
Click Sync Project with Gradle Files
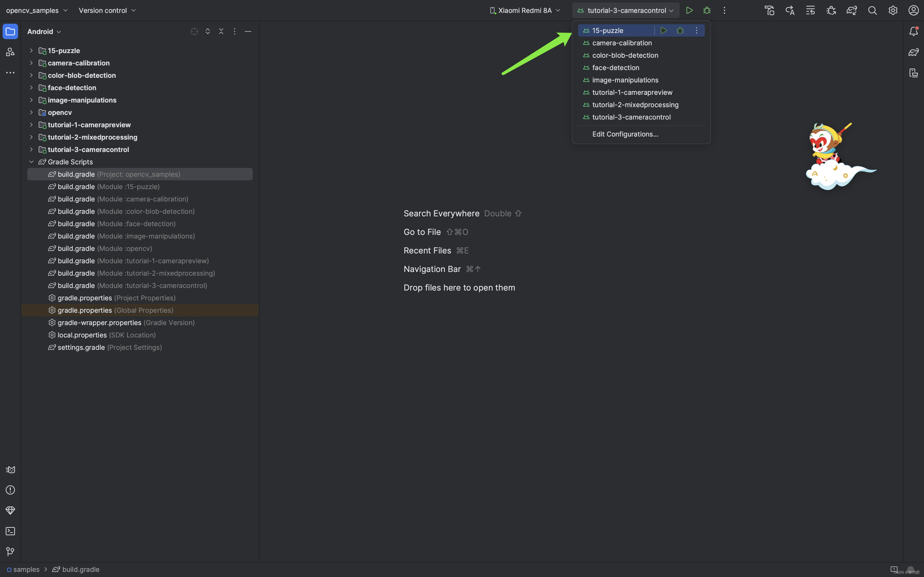[x=852, y=10]
